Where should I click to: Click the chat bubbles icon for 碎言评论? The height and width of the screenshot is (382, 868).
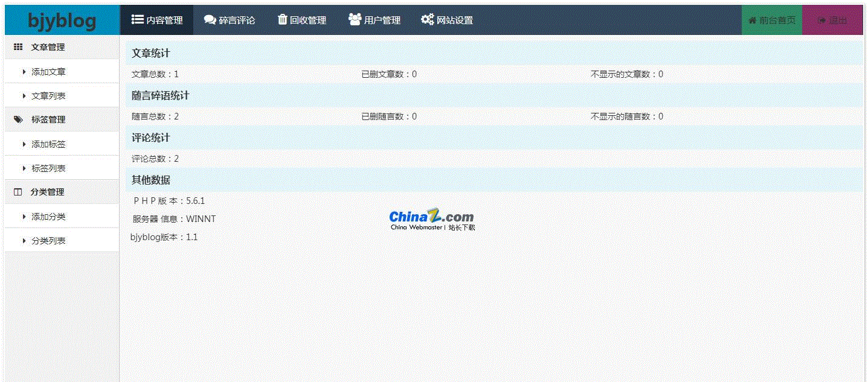click(210, 19)
